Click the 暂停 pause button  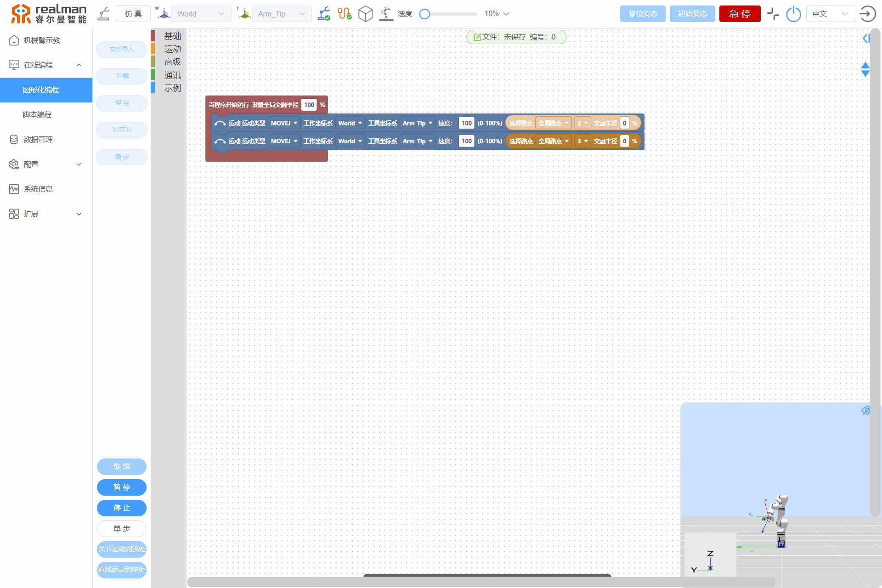pos(122,487)
